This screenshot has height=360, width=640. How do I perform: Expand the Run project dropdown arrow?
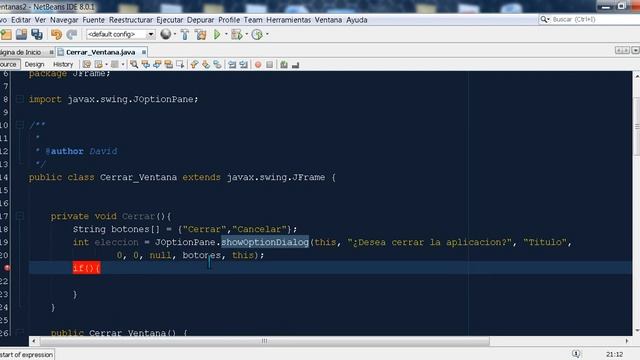tap(226, 34)
